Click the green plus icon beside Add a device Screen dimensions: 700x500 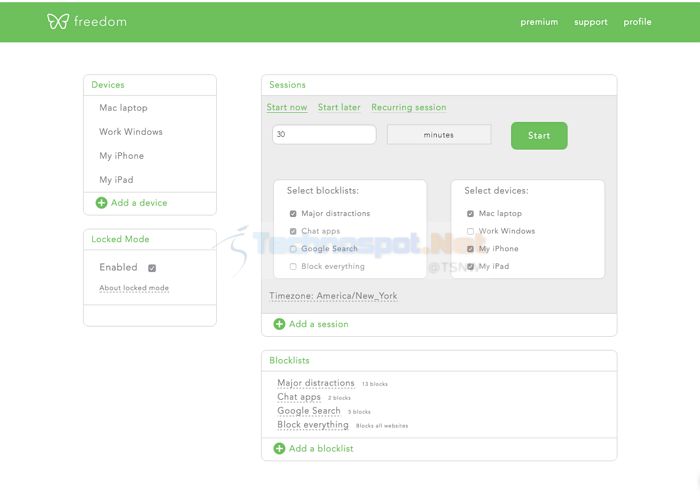101,203
